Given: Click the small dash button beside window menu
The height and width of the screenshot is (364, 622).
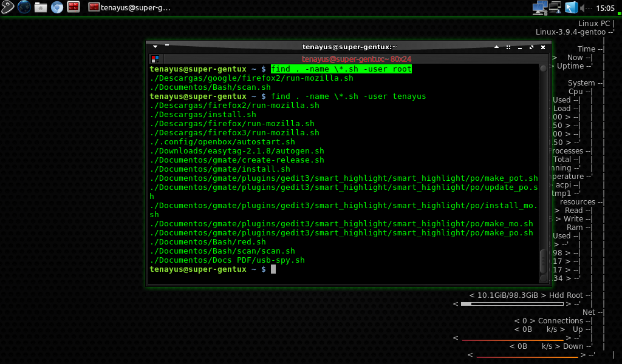Looking at the screenshot, I should point(167,45).
